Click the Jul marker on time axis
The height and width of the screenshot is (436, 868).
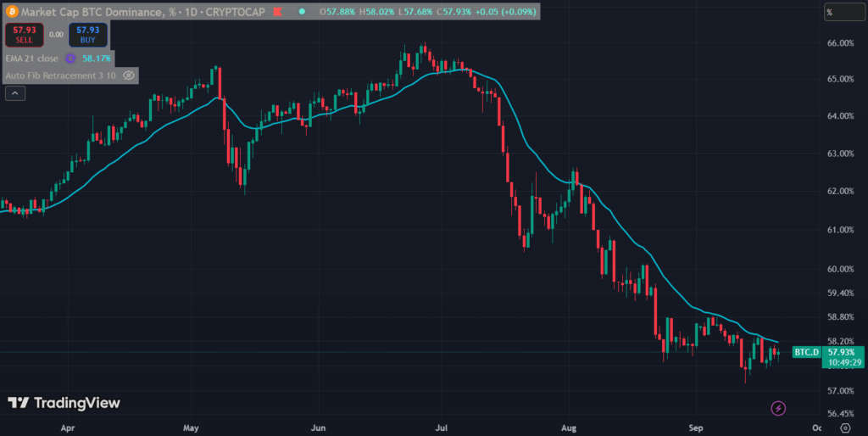(442, 428)
